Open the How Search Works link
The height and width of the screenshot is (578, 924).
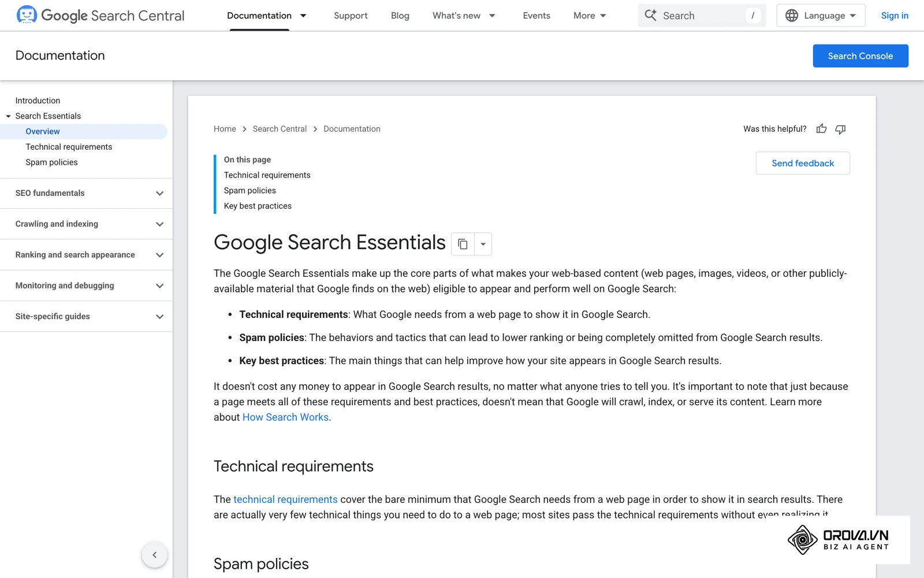click(285, 417)
